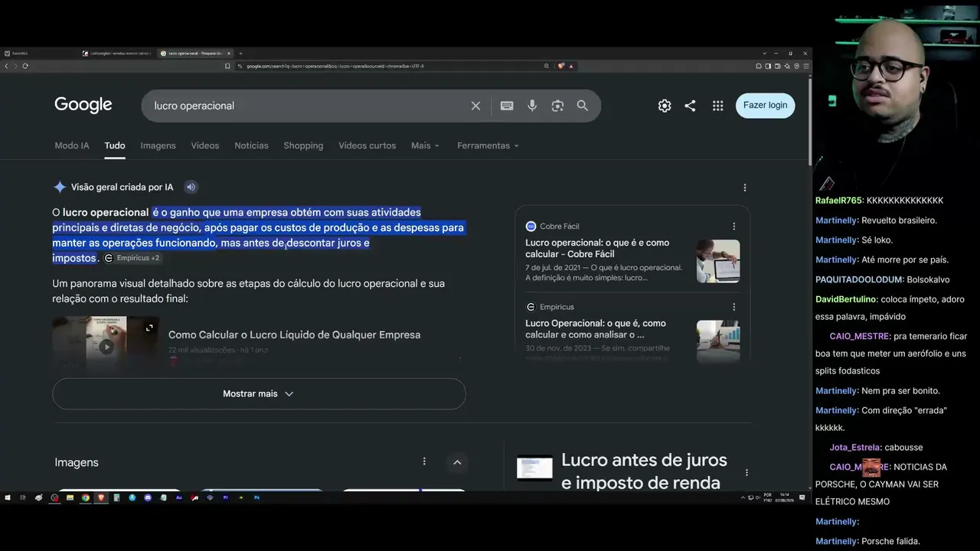Open the Cobre Fácil article link
This screenshot has width=980, height=551.
[x=597, y=248]
